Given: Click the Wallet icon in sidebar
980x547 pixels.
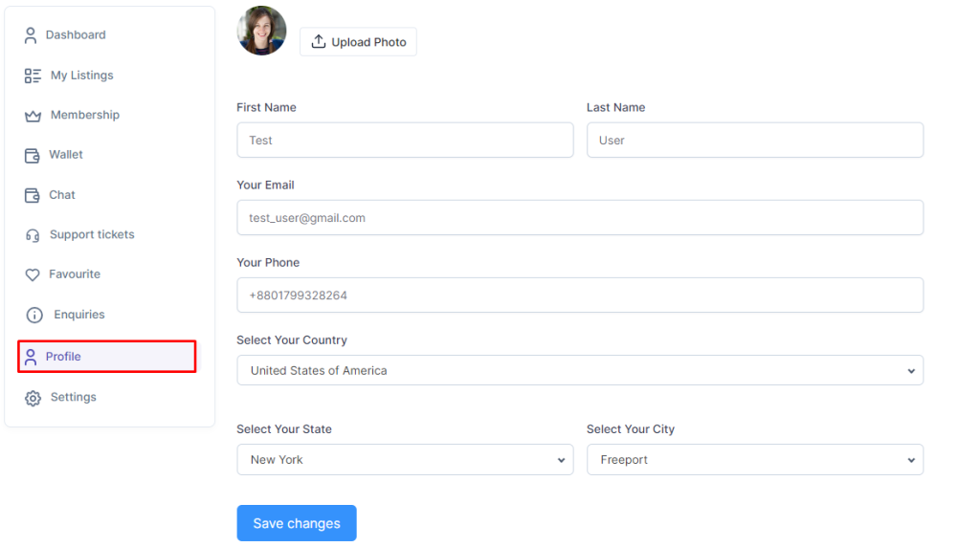Looking at the screenshot, I should pyautogui.click(x=32, y=156).
